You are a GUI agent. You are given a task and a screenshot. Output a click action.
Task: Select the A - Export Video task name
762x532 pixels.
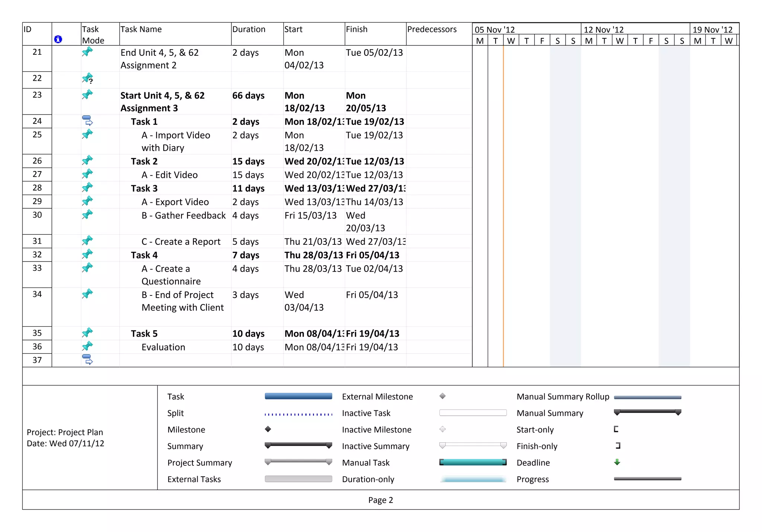175,202
